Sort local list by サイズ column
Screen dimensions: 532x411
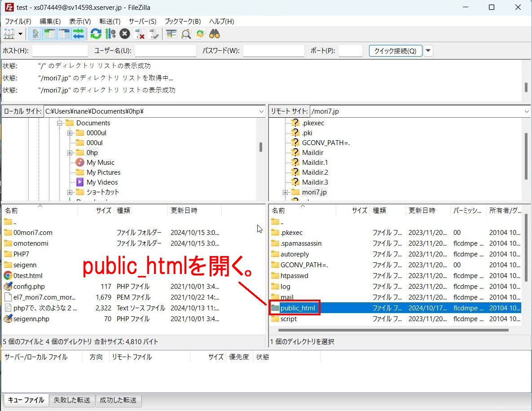point(96,210)
